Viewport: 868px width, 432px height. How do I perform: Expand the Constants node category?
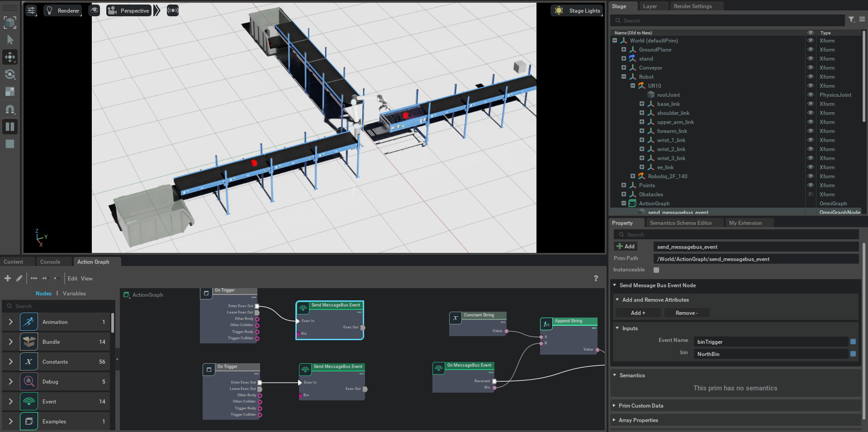point(11,362)
